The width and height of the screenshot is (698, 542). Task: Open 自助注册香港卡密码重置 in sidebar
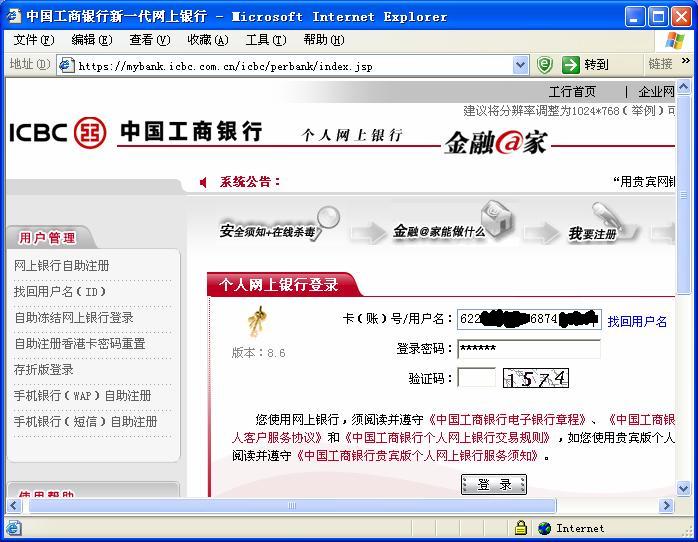(x=80, y=344)
